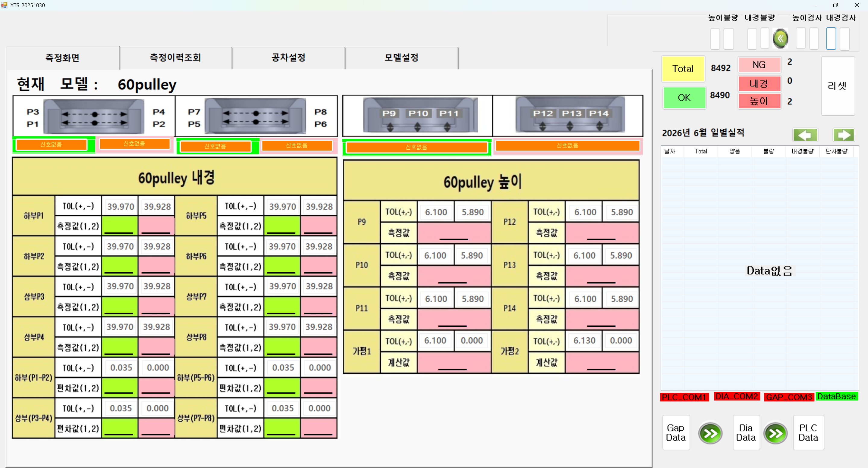Go to next month with right arrow
Screen dimensions: 868x468
point(843,135)
